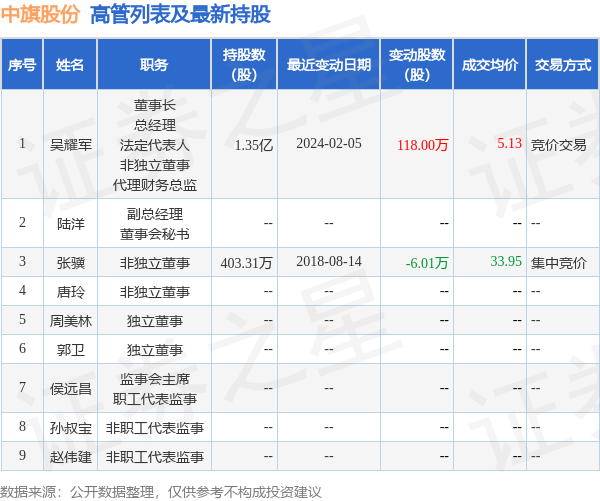Select 非职工代表监事 in 赵伟建's row
600x501 pixels.
pyautogui.click(x=155, y=457)
